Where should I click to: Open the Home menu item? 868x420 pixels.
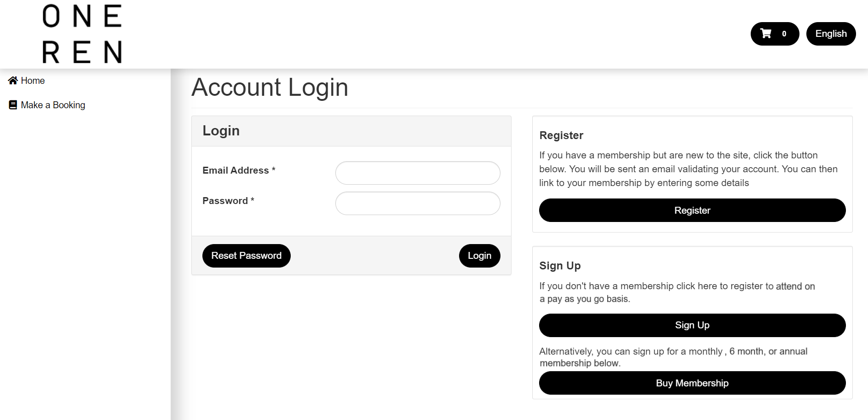click(33, 81)
